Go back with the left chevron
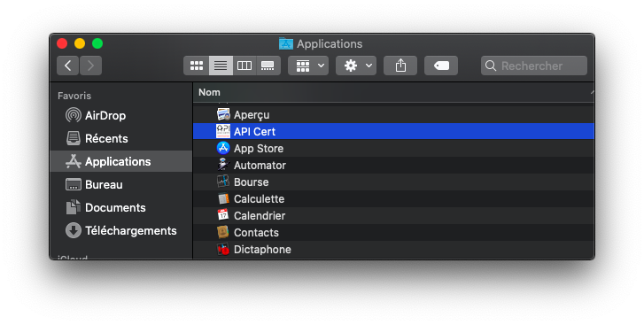The height and width of the screenshot is (325, 644). pos(68,66)
